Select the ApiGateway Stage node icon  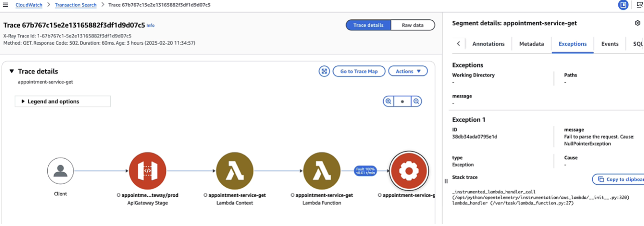147,171
